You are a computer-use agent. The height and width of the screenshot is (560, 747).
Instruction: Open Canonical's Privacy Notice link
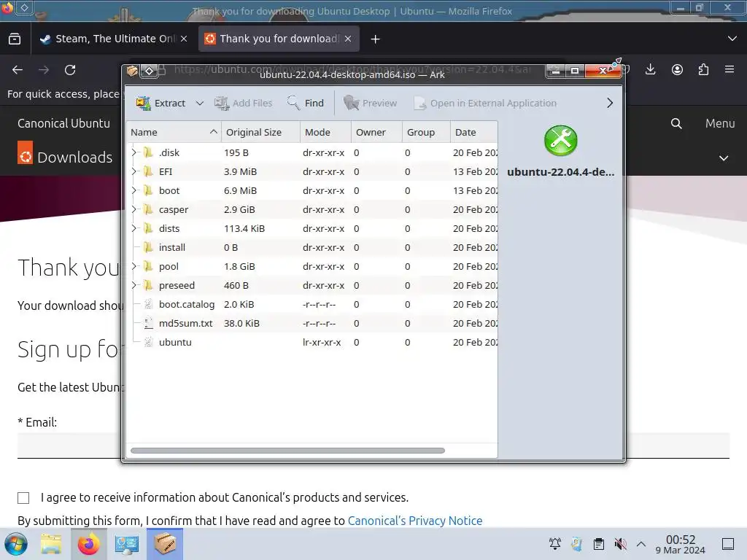tap(415, 521)
